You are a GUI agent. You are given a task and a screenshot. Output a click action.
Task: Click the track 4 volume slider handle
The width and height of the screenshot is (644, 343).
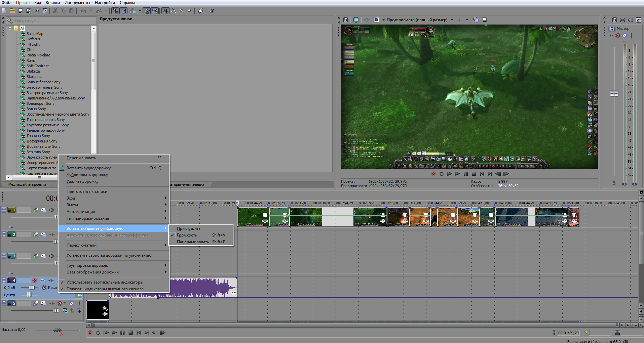[31, 288]
